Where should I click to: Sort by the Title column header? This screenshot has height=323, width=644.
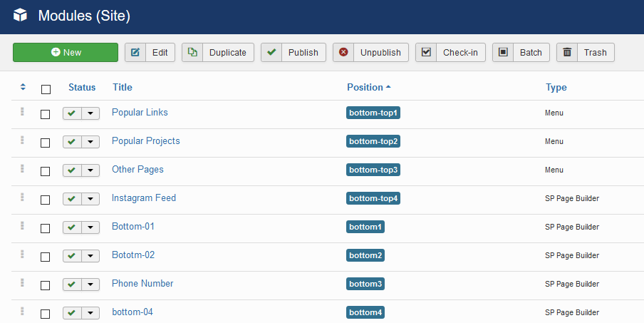pyautogui.click(x=122, y=87)
